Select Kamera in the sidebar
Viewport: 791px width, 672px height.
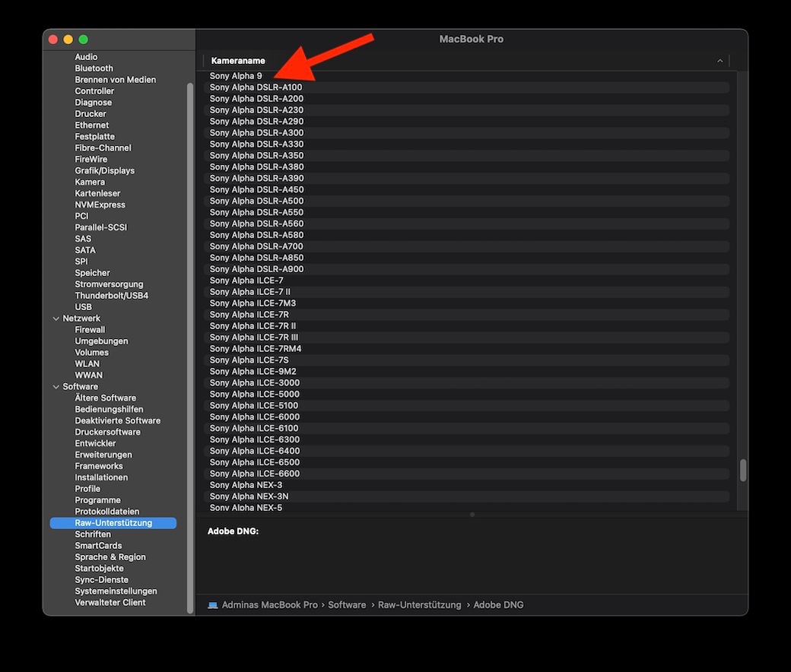[90, 182]
